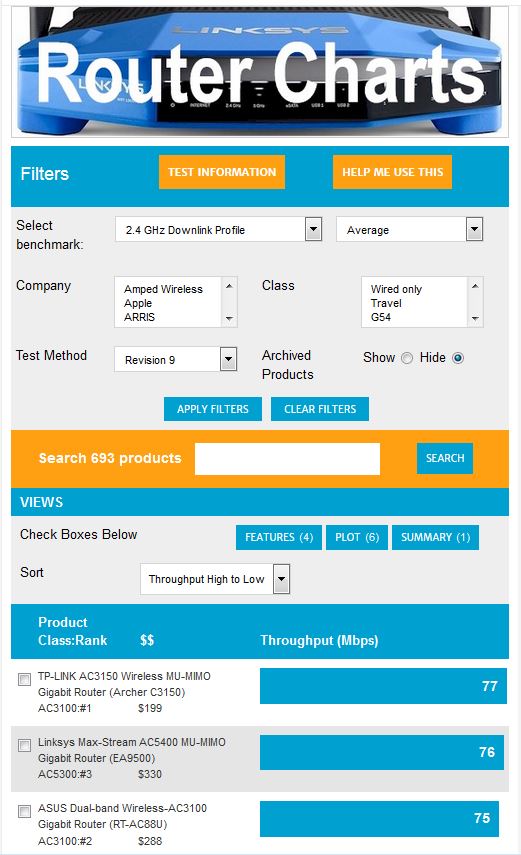Select Apple in the Company list
This screenshot has width=521, height=855.
(138, 303)
